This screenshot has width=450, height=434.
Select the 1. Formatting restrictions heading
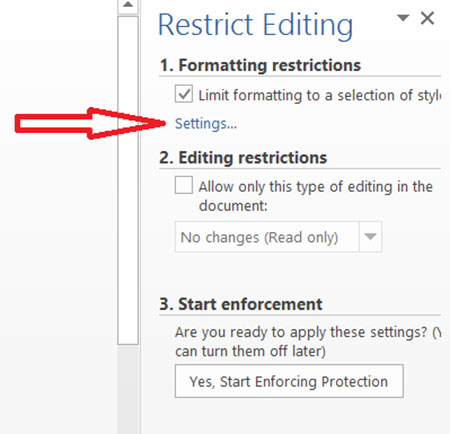coord(260,65)
